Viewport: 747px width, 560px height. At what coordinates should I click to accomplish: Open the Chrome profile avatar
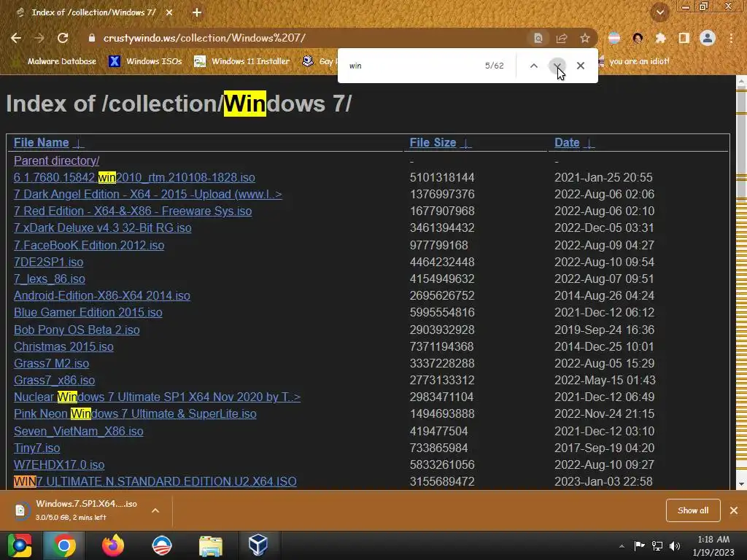point(708,38)
